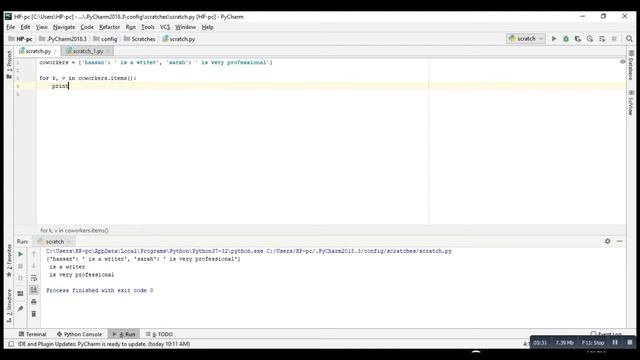Open the Help menu
The image size is (640, 360).
click(207, 27)
